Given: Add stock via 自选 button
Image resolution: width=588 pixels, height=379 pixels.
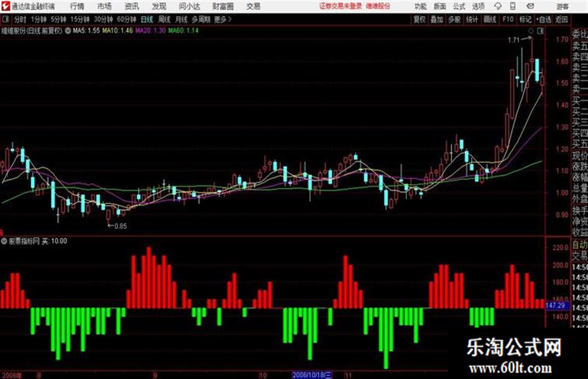Looking at the screenshot, I should [x=543, y=19].
